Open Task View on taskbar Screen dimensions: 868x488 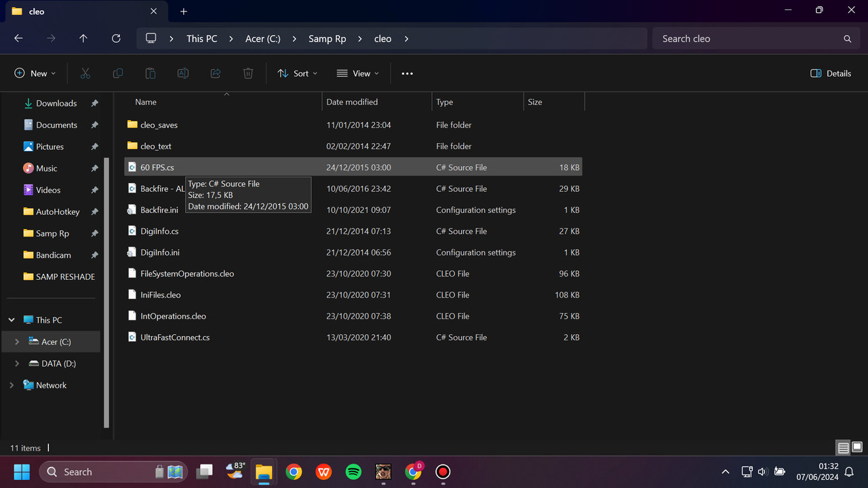204,472
